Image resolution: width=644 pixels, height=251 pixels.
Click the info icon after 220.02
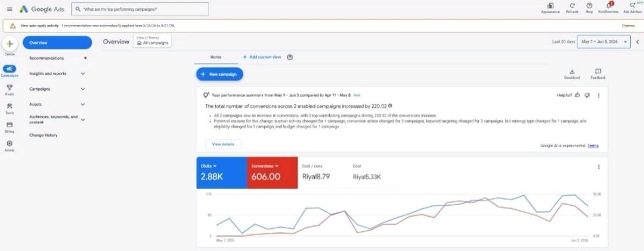390,106
